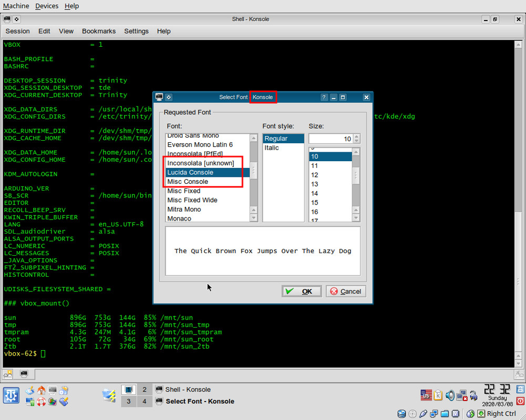Select Regular font style
The width and height of the screenshot is (526, 420).
click(283, 139)
